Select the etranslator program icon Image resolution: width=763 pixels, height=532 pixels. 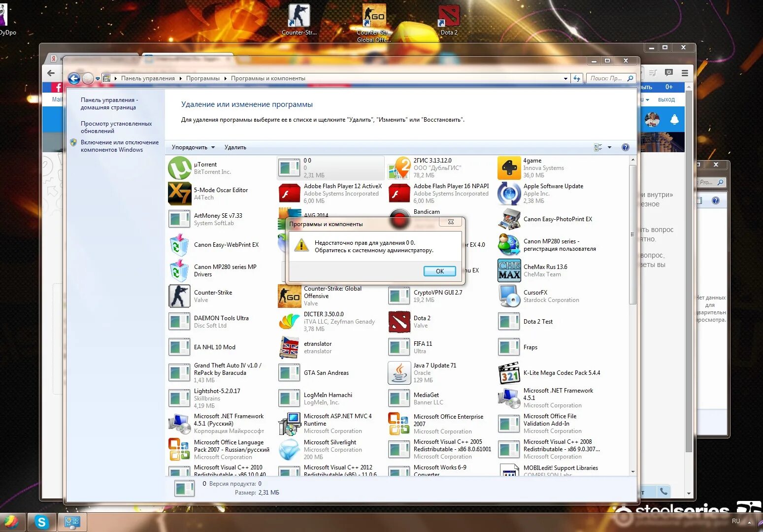(289, 347)
